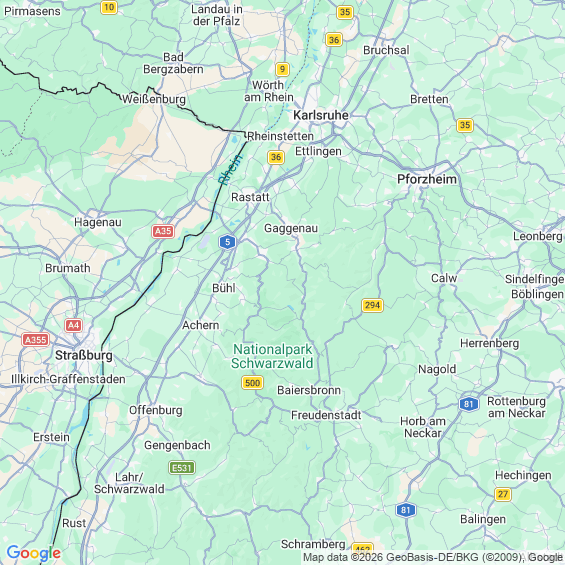Select the Offenburg town label
The width and height of the screenshot is (565, 565).
156,410
